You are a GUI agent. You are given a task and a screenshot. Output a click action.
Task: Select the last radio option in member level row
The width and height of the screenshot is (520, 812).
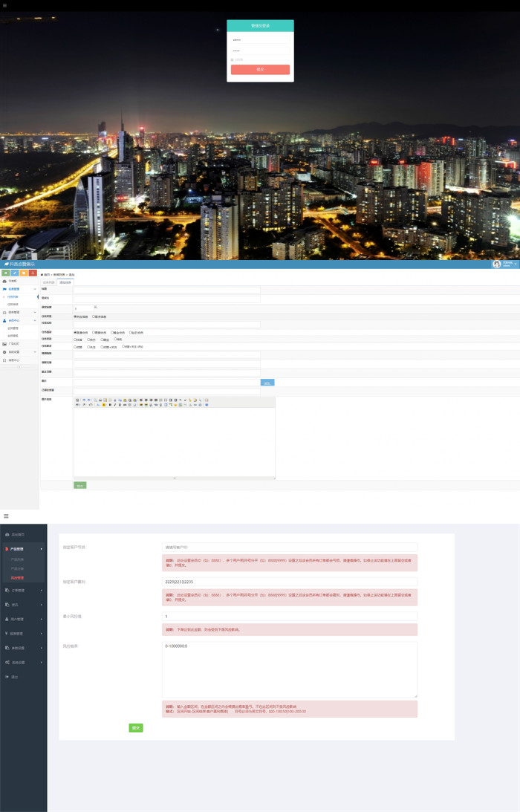coord(131,333)
